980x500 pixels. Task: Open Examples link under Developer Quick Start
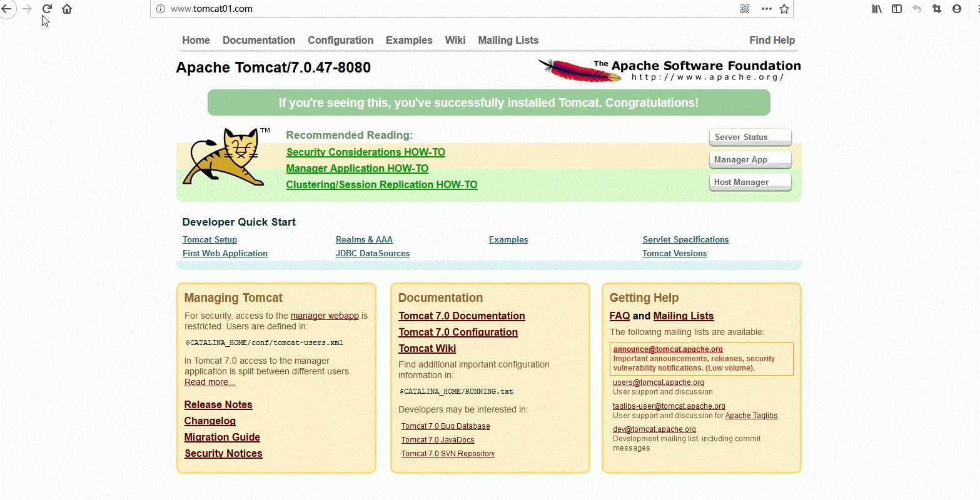click(508, 239)
